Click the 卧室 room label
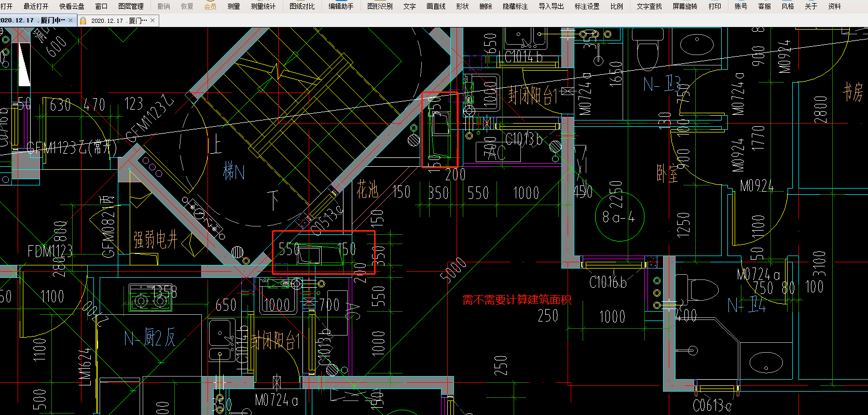Screen dimensions: 868x415 click(667, 174)
